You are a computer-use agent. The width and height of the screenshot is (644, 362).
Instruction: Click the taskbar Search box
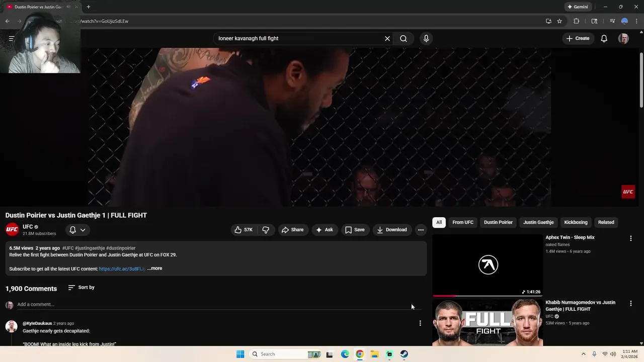pyautogui.click(x=285, y=354)
